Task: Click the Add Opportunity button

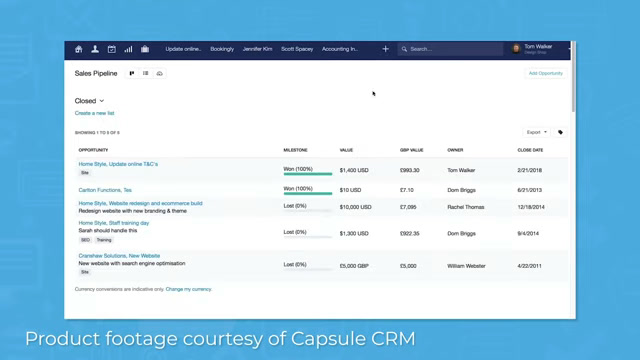Action: [x=546, y=73]
